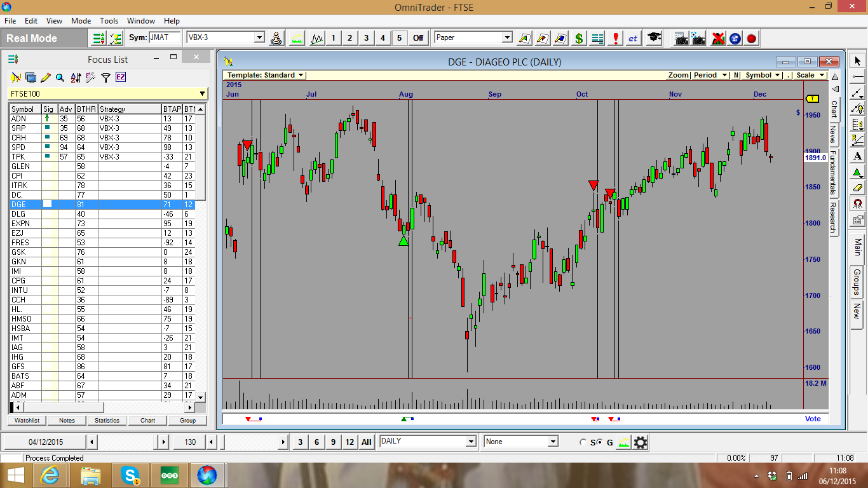Open the Period dropdown in chart header
The image size is (868, 488).
710,75
